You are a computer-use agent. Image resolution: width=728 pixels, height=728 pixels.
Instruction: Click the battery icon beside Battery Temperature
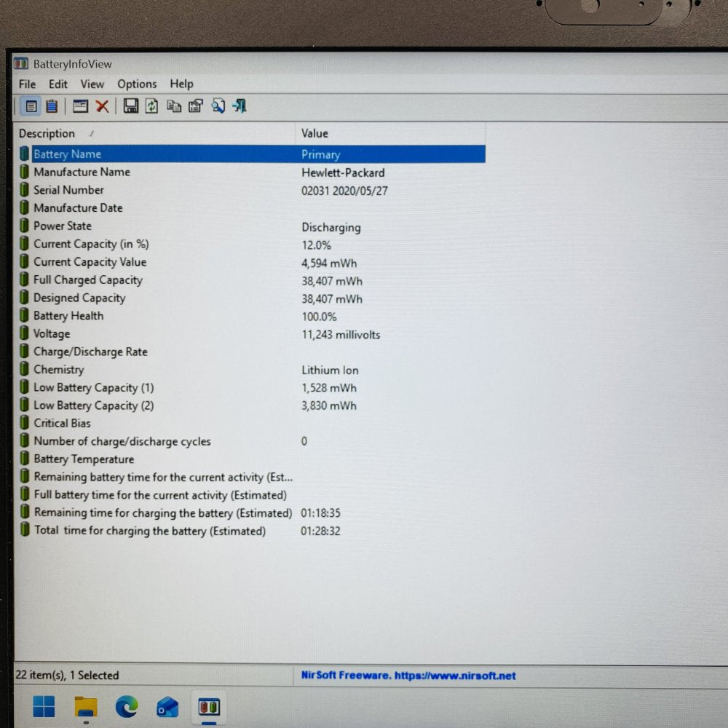point(25,459)
